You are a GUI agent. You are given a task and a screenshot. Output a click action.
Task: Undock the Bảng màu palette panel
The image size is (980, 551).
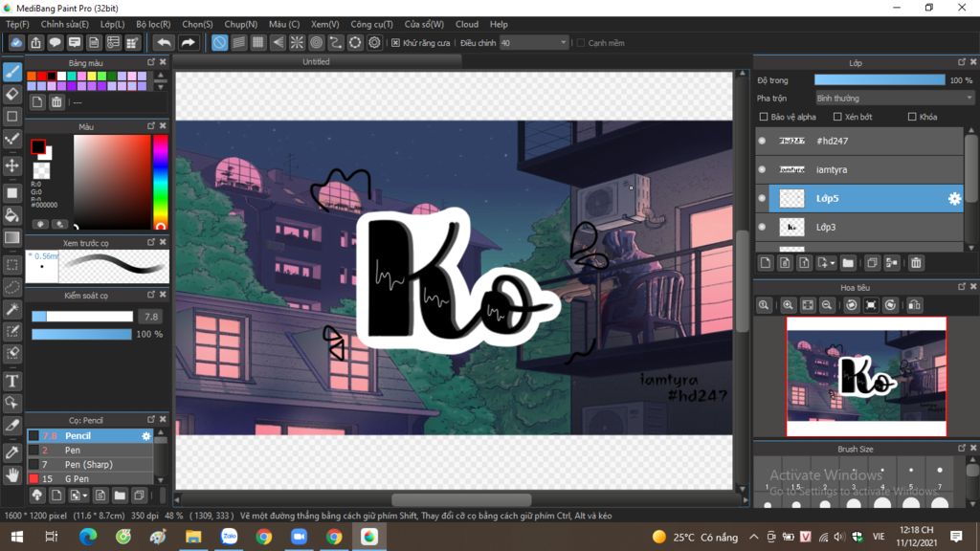click(151, 62)
